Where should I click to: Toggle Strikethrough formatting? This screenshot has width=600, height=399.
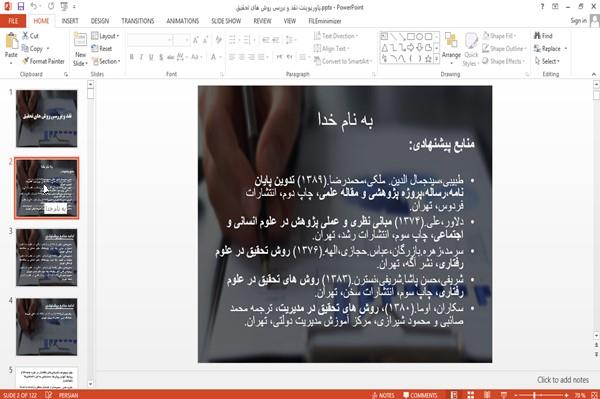(x=171, y=57)
